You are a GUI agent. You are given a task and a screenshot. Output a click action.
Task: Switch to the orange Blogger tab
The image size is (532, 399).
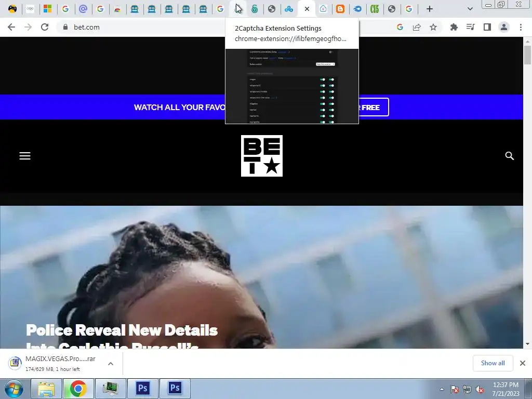coord(340,9)
